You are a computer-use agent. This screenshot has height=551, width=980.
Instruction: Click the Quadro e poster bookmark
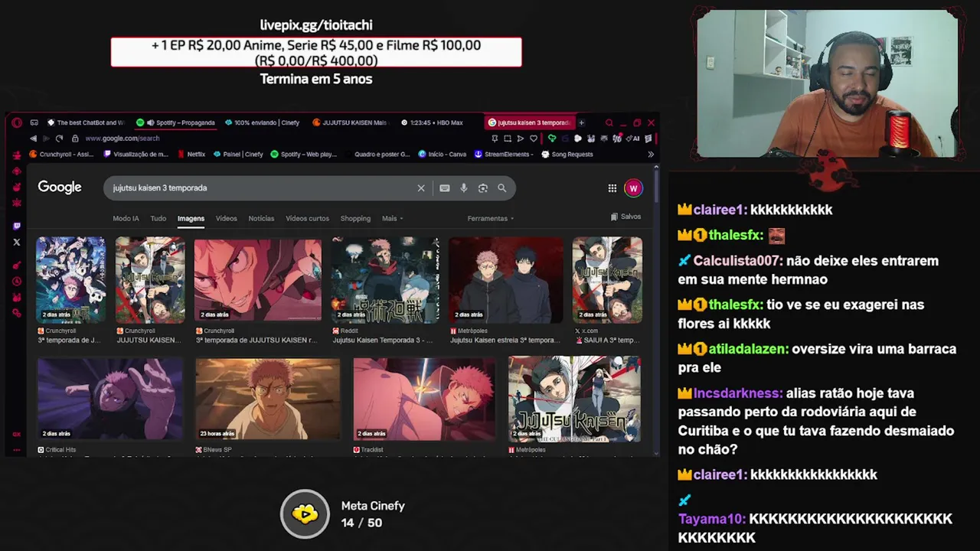coord(377,155)
